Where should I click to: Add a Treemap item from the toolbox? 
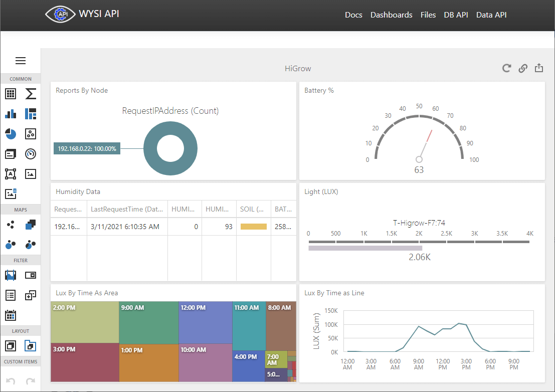tap(31, 114)
